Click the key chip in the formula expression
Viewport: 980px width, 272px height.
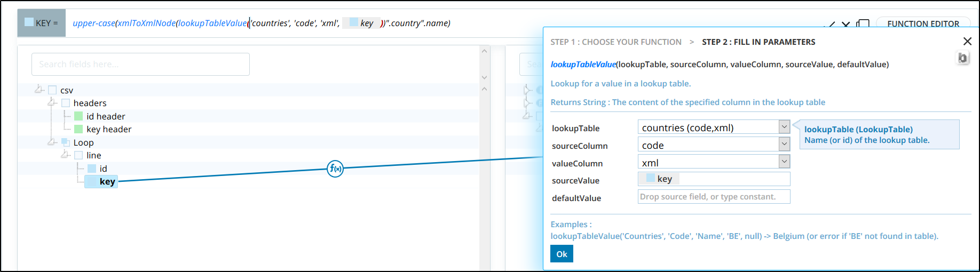tap(361, 23)
